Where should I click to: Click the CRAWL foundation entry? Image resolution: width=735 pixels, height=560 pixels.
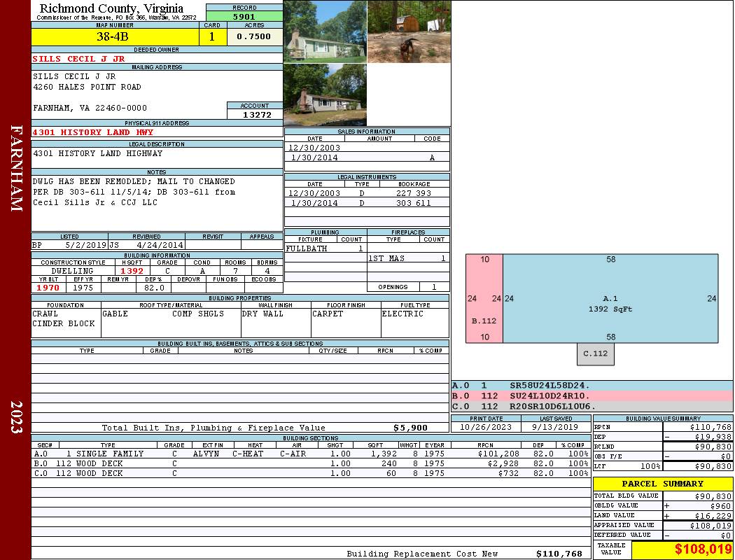pyautogui.click(x=45, y=314)
